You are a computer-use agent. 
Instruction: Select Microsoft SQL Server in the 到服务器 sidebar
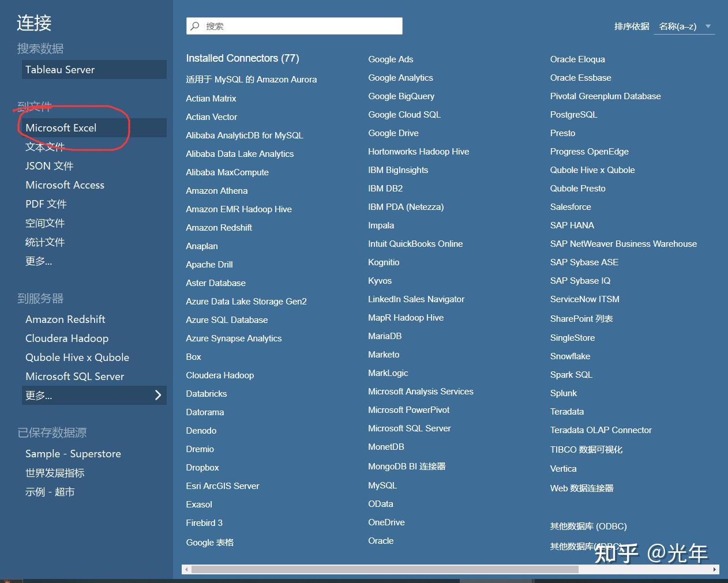tap(75, 377)
